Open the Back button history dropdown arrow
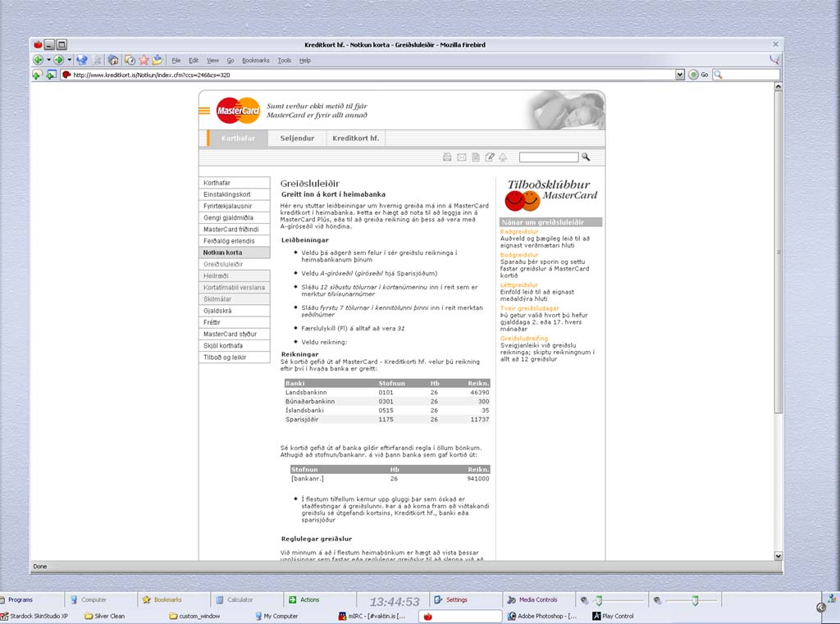This screenshot has height=624, width=840. click(x=48, y=60)
